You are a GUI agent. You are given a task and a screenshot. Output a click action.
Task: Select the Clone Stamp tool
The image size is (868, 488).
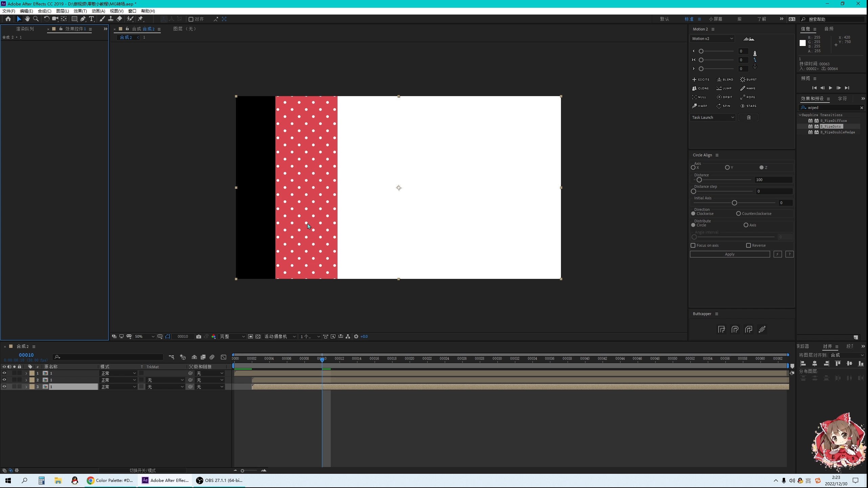(x=111, y=19)
